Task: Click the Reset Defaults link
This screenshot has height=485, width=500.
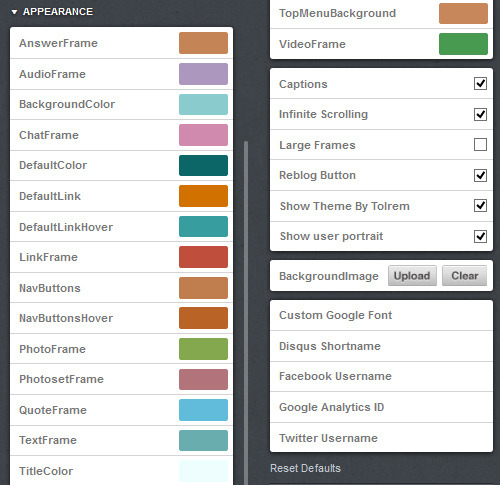Action: [x=305, y=468]
